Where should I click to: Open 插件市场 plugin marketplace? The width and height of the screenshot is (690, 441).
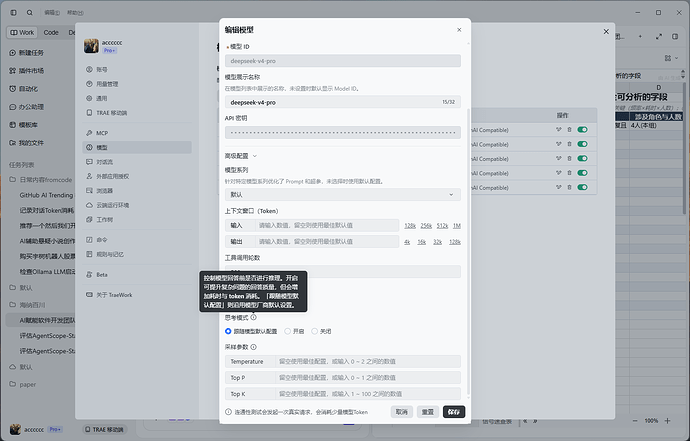point(26,71)
